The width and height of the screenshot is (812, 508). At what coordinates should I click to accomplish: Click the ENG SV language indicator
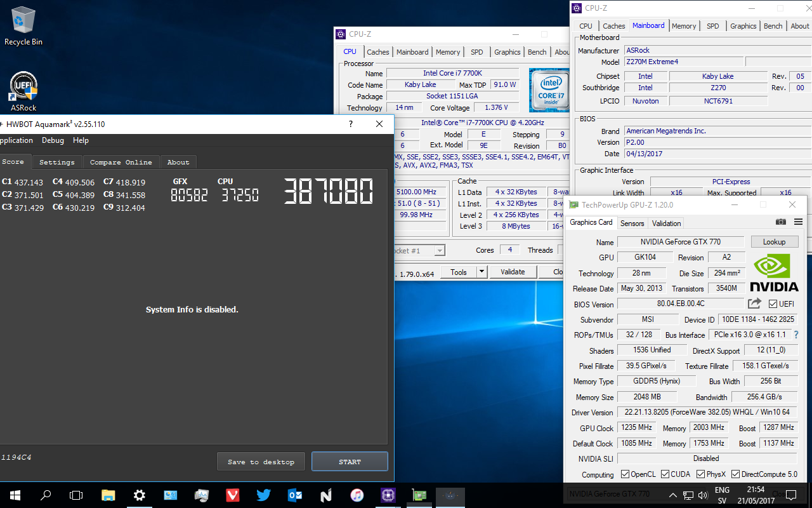(x=722, y=495)
